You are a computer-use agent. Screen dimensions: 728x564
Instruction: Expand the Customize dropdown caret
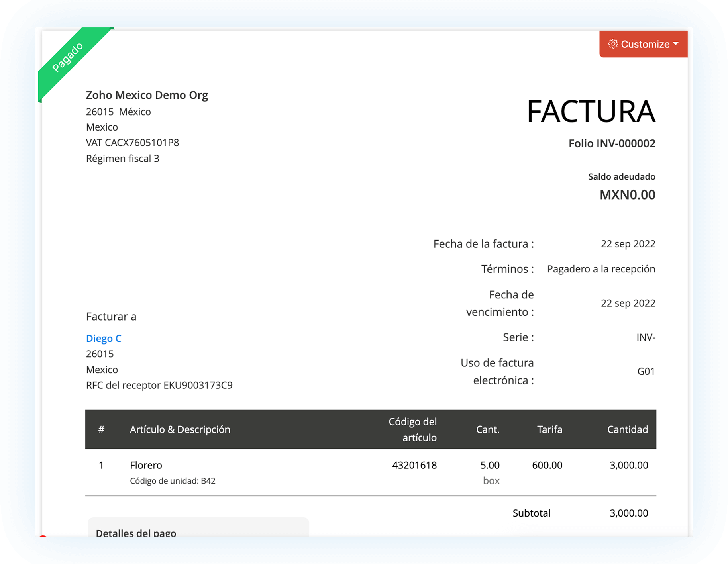click(x=676, y=44)
